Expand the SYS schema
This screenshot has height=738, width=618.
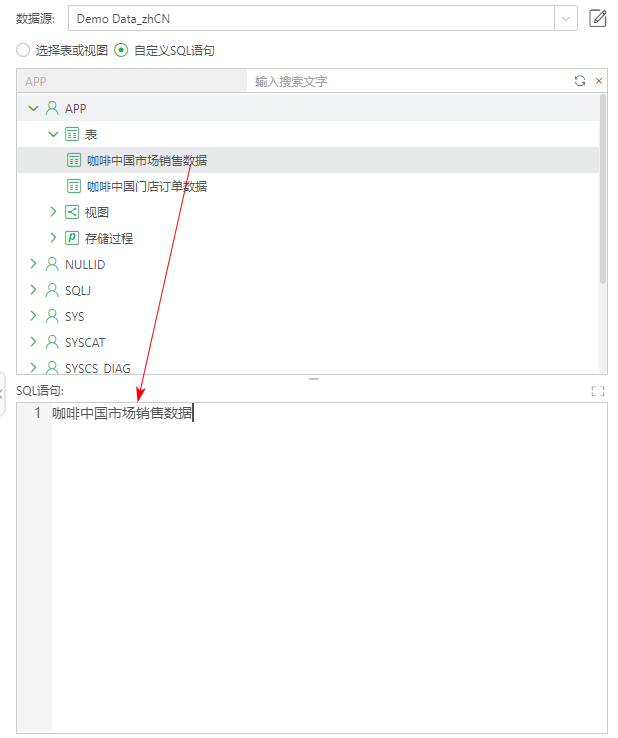(33, 315)
